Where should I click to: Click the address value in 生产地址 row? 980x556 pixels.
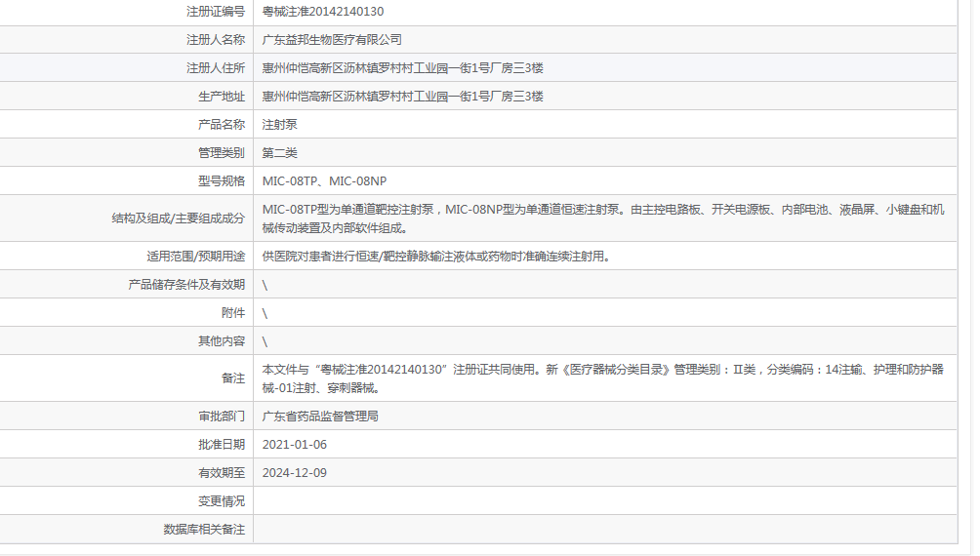click(402, 97)
